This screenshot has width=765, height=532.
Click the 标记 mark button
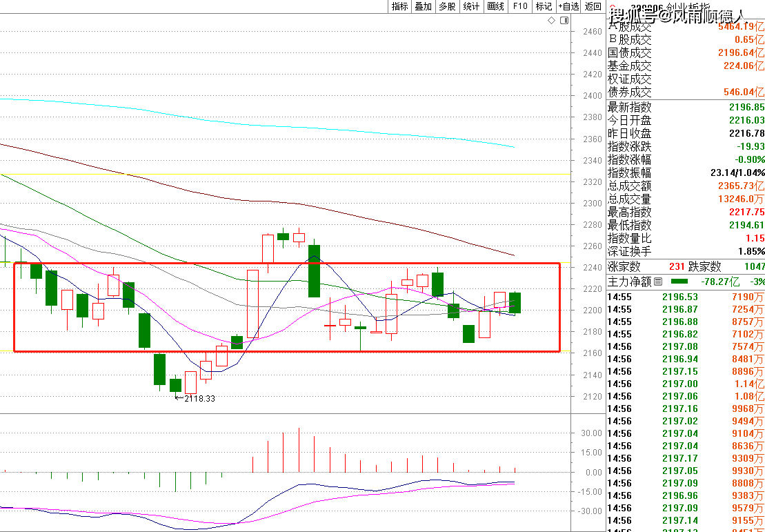544,6
